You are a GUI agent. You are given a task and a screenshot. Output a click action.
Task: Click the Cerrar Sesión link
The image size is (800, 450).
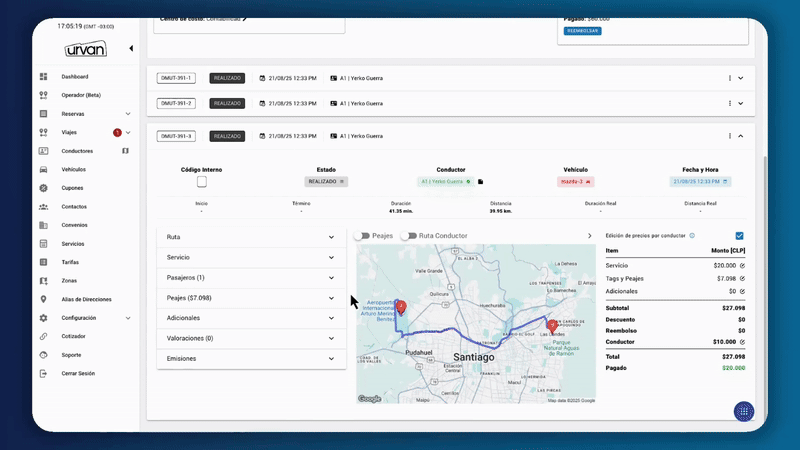tap(78, 373)
